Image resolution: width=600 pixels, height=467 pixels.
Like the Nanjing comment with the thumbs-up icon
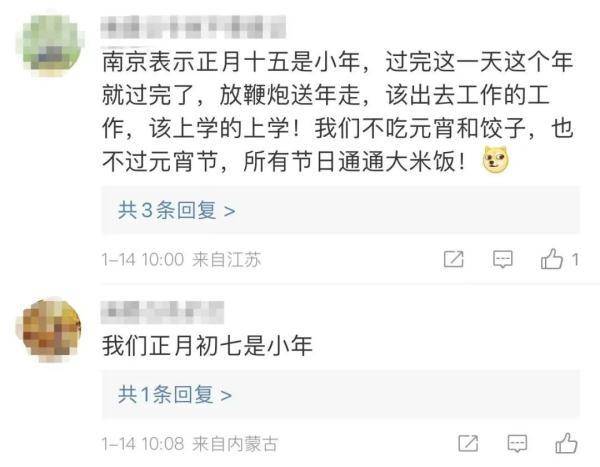click(551, 259)
